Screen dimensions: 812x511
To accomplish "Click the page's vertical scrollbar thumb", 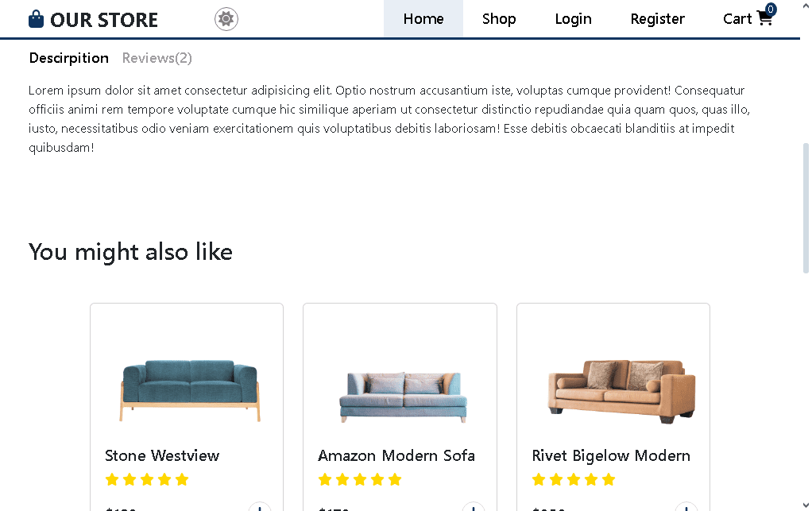I will point(806,207).
